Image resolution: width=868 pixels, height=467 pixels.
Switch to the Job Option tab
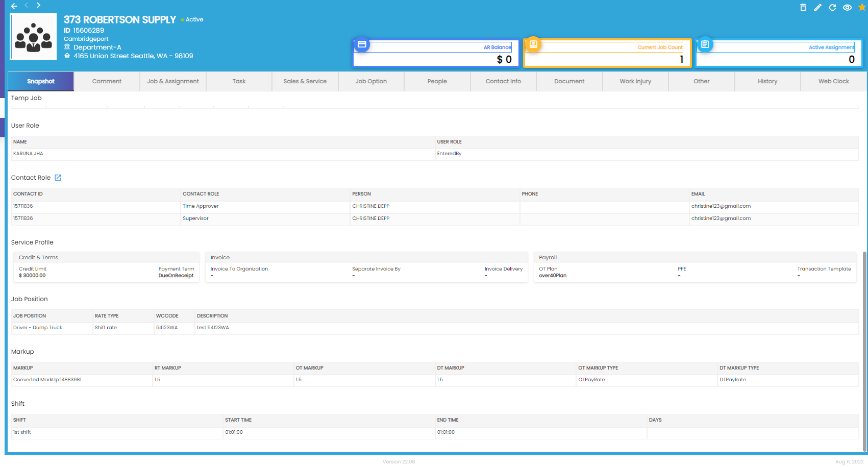click(x=371, y=81)
